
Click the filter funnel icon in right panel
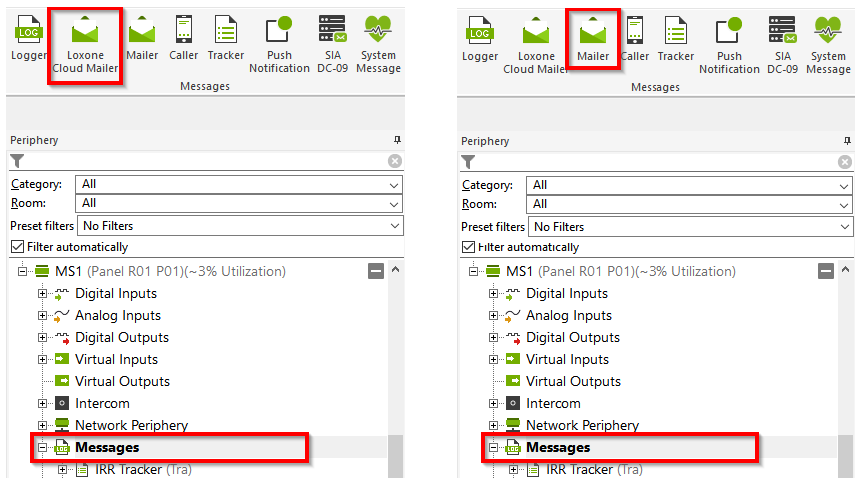(468, 162)
